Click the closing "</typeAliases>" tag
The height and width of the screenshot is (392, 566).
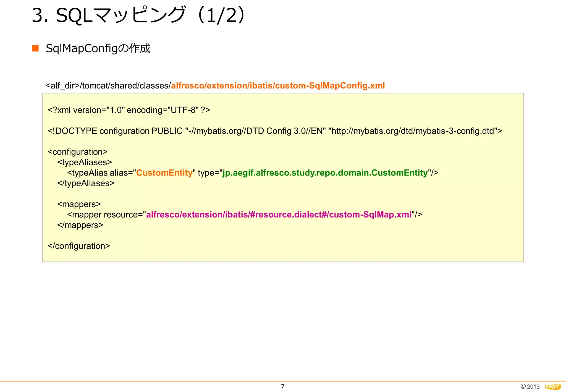pos(86,183)
